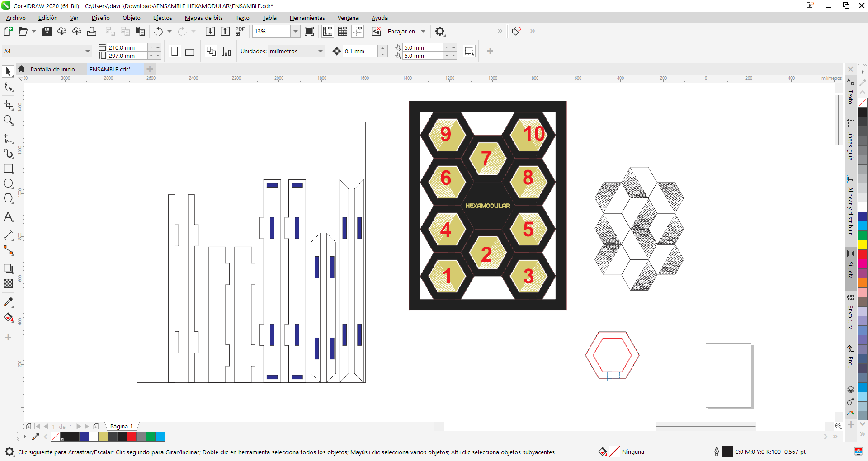Open the Objeto menu

[x=132, y=18]
